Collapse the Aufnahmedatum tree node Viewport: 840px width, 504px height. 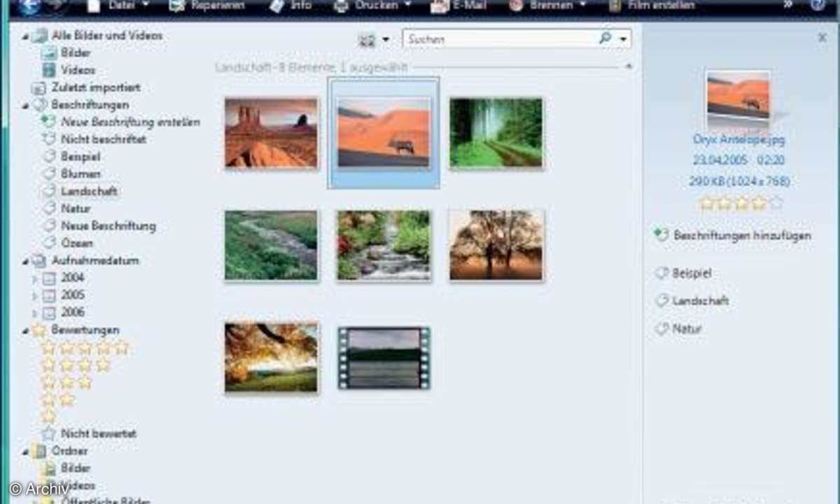[25, 261]
